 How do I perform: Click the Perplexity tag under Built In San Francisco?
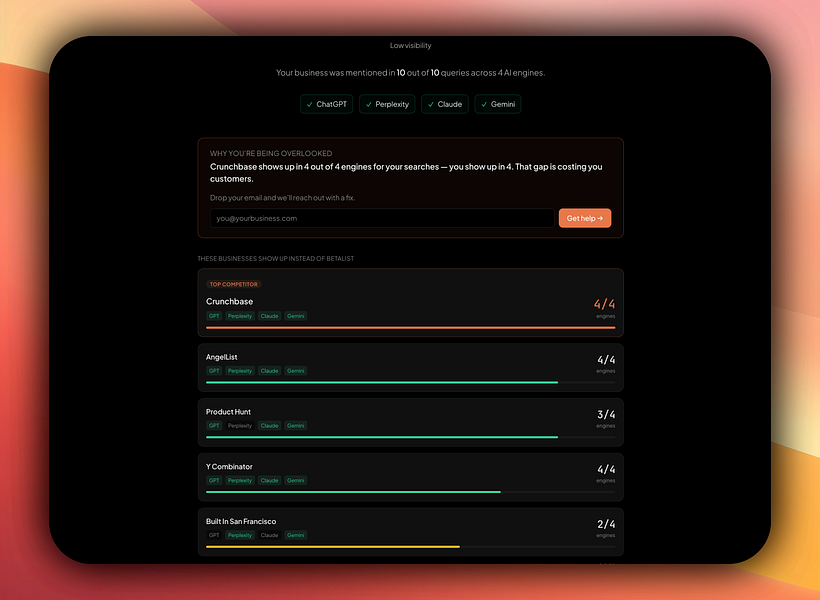tap(240, 535)
